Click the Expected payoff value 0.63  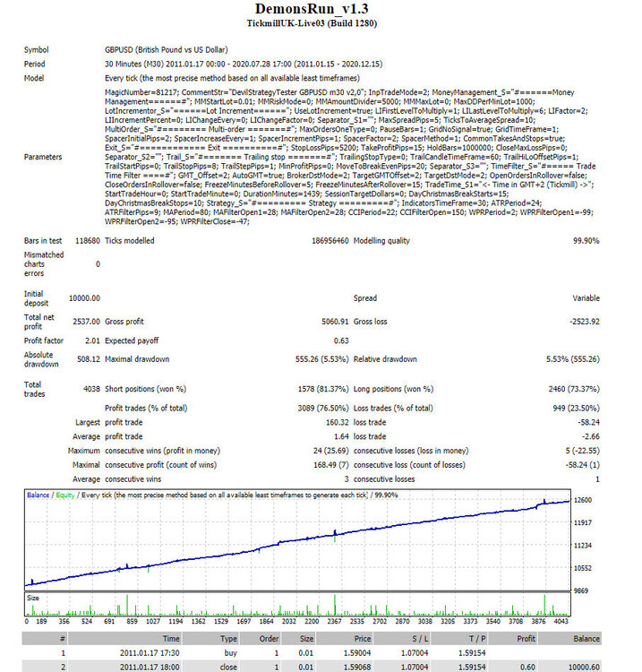point(341,340)
